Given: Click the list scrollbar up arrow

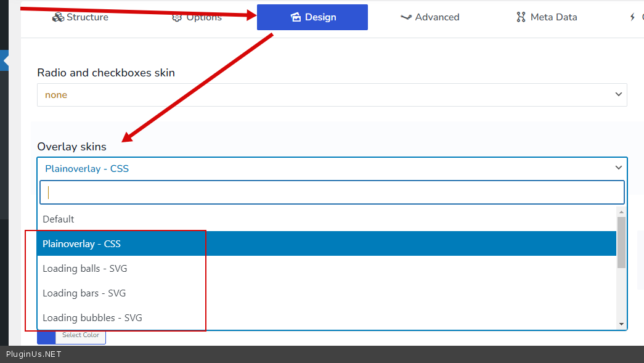Looking at the screenshot, I should coord(621,212).
